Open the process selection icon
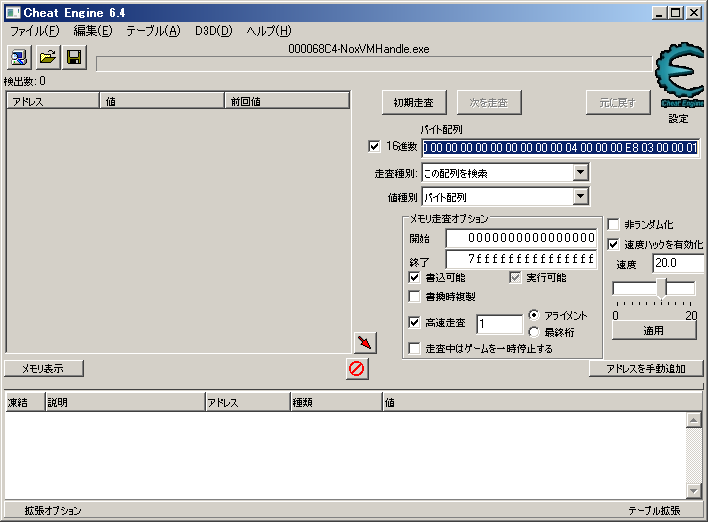This screenshot has height=522, width=708. (19, 57)
